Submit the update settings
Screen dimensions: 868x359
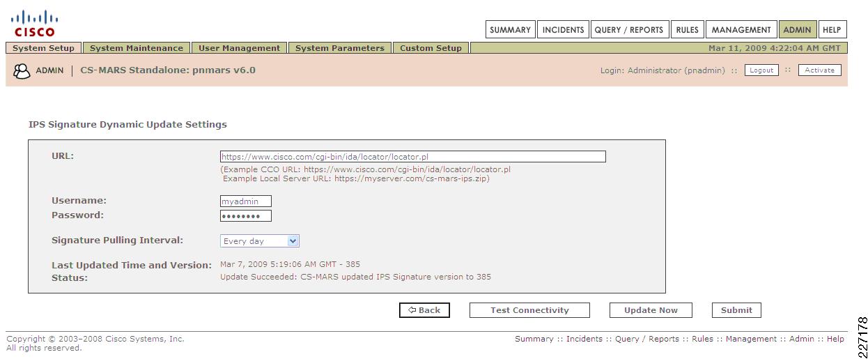(736, 310)
